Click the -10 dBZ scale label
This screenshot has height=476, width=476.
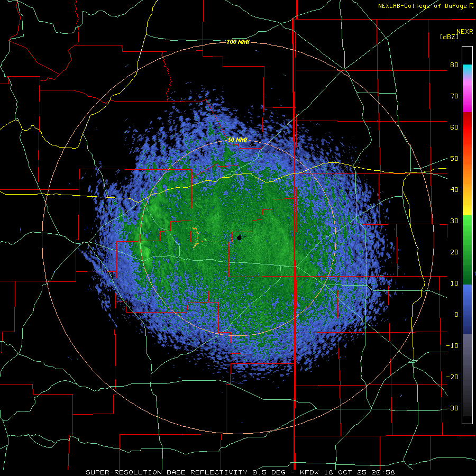[452, 345]
